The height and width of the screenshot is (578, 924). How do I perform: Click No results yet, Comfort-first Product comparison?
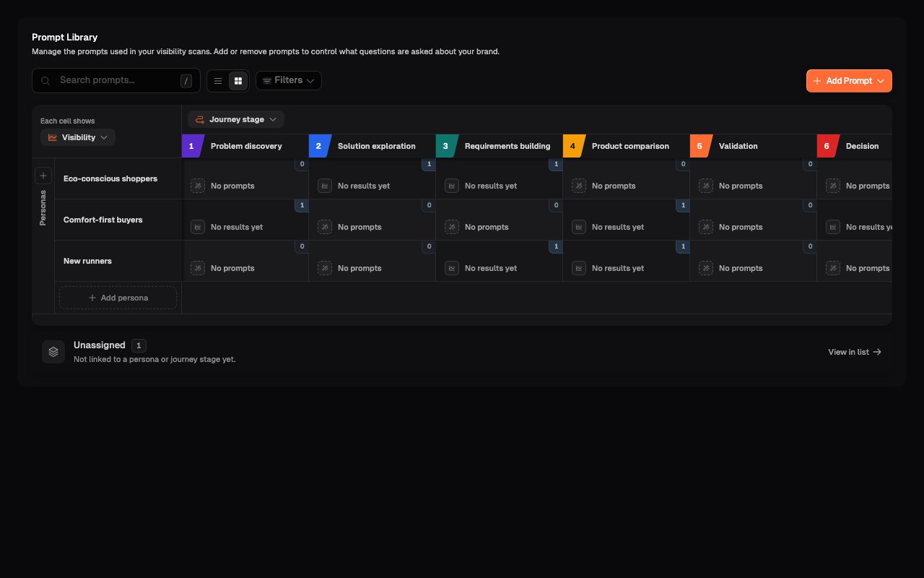tap(618, 227)
